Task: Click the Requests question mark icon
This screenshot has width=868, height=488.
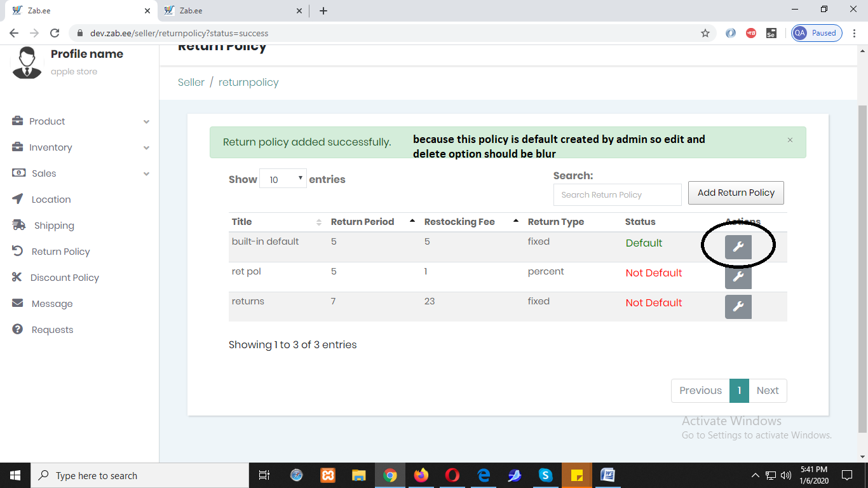Action: pyautogui.click(x=18, y=329)
